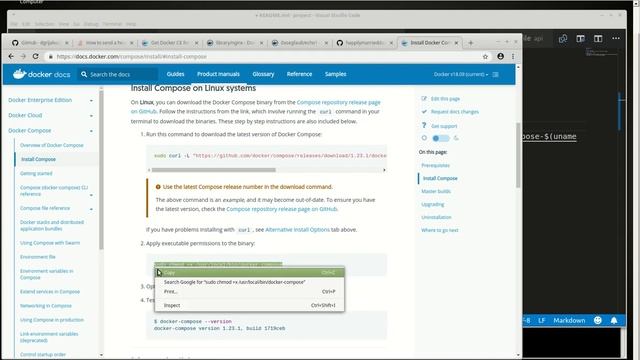Click the orange warning icon in the note
This screenshot has height=360, width=640.
158,187
